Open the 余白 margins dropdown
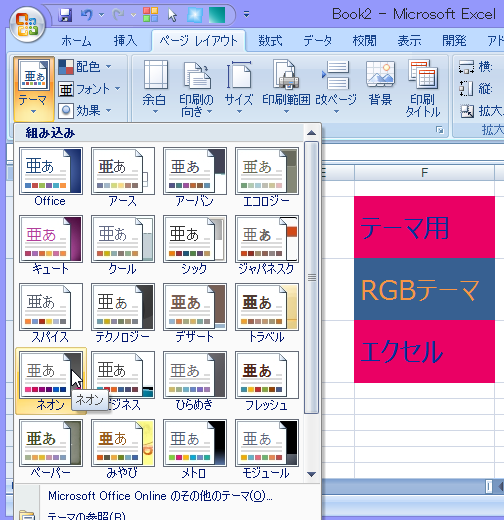The width and height of the screenshot is (504, 520). click(x=155, y=88)
